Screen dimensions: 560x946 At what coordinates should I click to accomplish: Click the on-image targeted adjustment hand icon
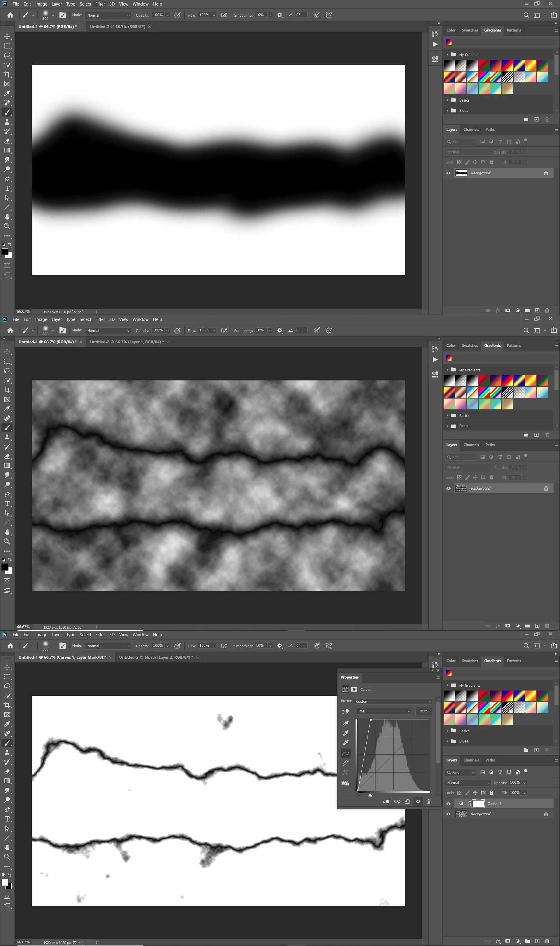click(x=345, y=711)
